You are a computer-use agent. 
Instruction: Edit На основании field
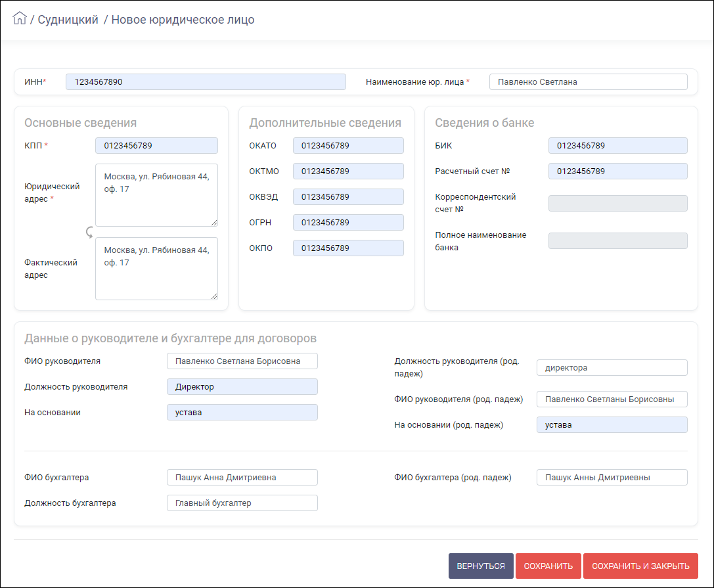click(242, 412)
